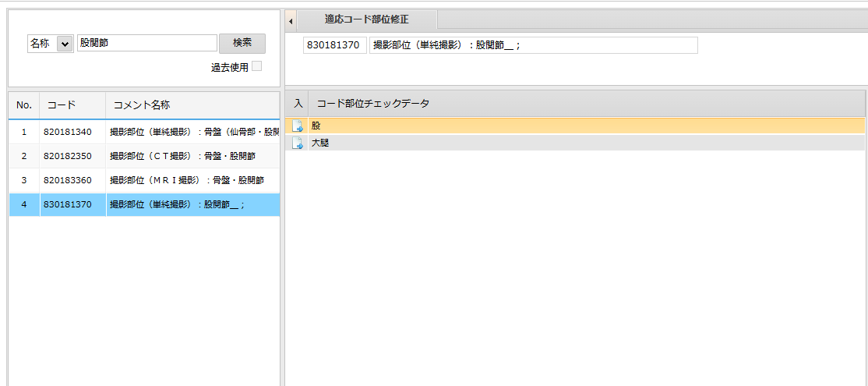Click row number 3 cell
This screenshot has width=868, height=386.
point(24,180)
